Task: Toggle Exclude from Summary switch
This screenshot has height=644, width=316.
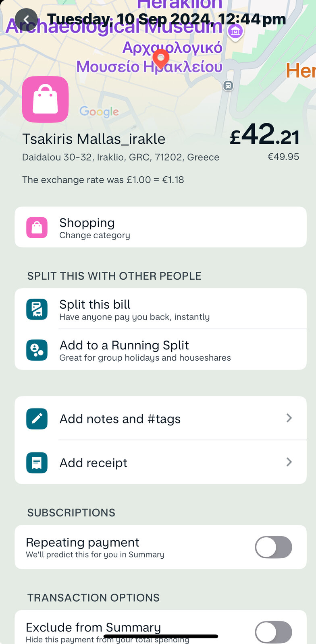Action: [273, 632]
